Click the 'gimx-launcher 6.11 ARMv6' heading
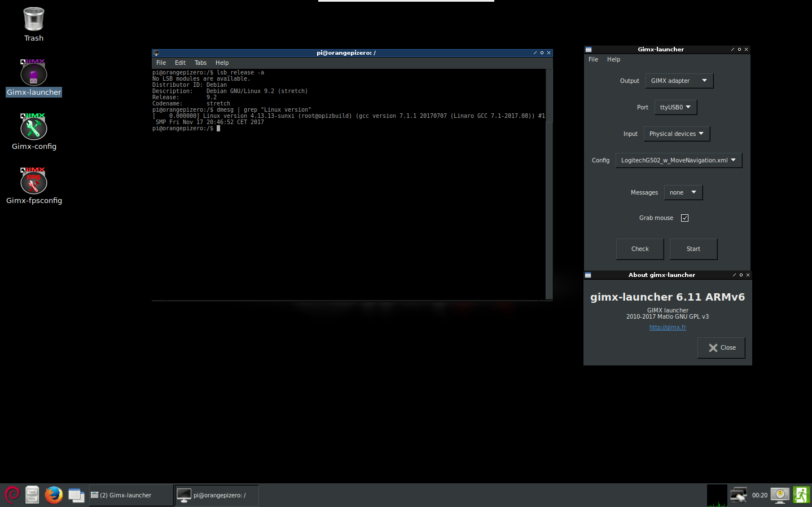Screen dimensions: 812x507 tap(668, 297)
